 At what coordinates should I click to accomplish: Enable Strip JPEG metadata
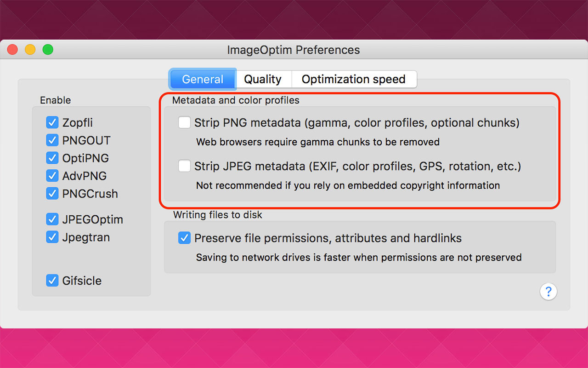click(x=184, y=166)
